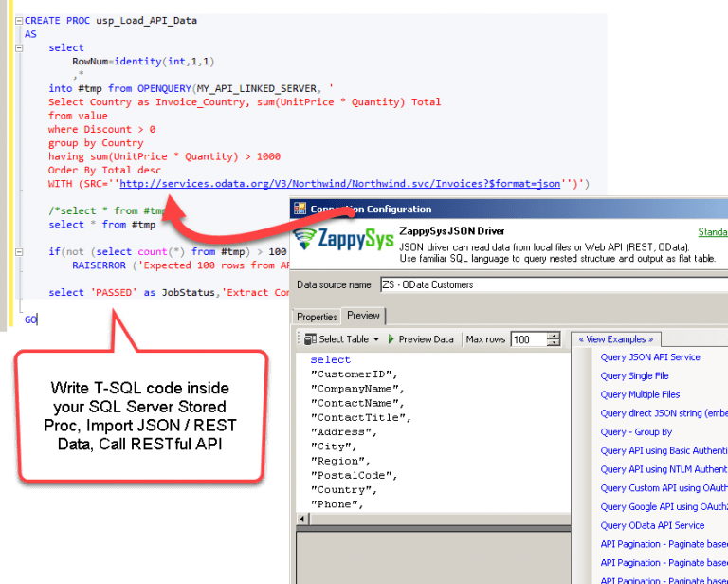Open Query API using NTLM Authentication example
The image size is (728, 584).
[664, 469]
